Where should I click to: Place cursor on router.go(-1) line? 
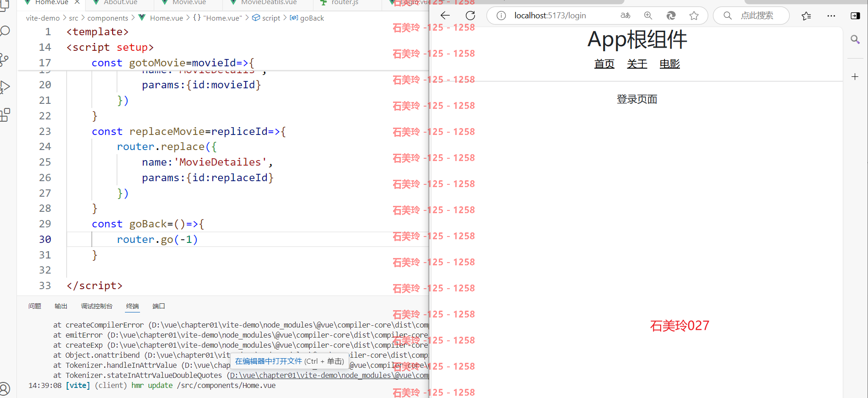coord(157,239)
